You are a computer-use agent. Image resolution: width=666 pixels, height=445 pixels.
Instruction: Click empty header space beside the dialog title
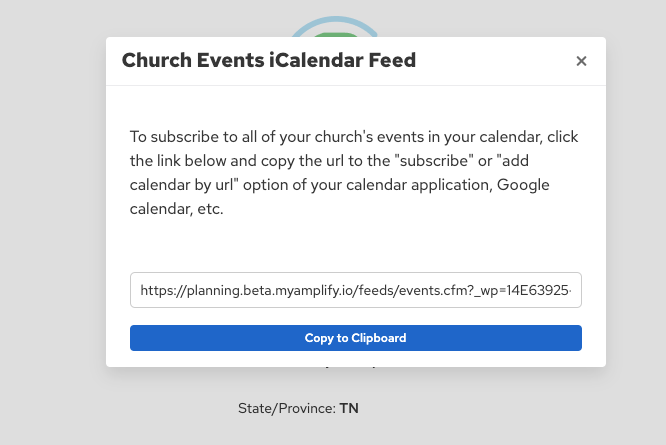[x=490, y=61]
